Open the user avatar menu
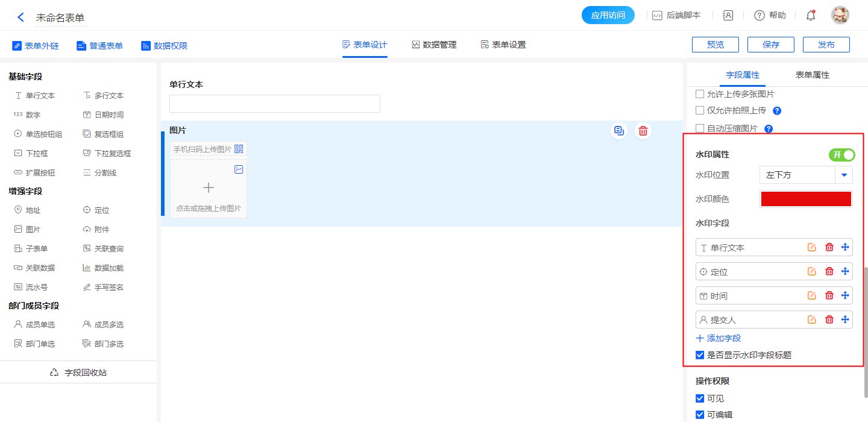Viewport: 868px width, 422px height. tap(840, 16)
